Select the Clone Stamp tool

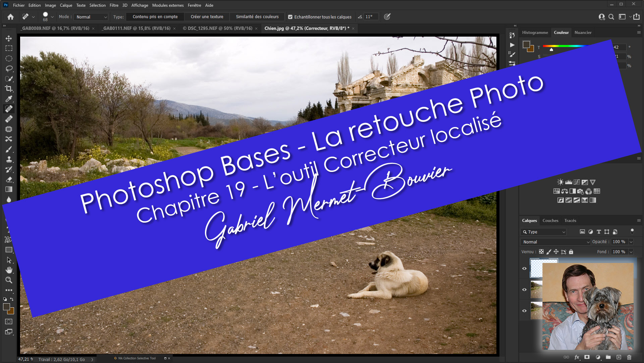9,159
